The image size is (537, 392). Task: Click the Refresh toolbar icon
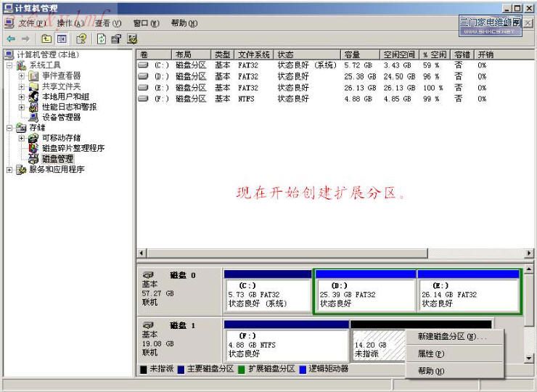pos(101,38)
